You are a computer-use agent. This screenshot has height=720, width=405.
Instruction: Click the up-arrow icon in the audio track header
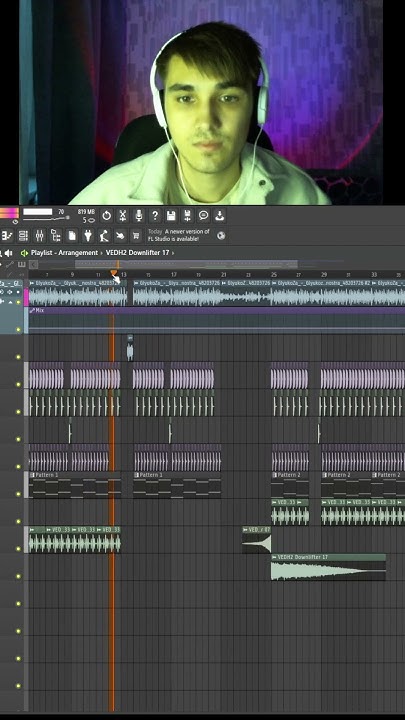11,302
